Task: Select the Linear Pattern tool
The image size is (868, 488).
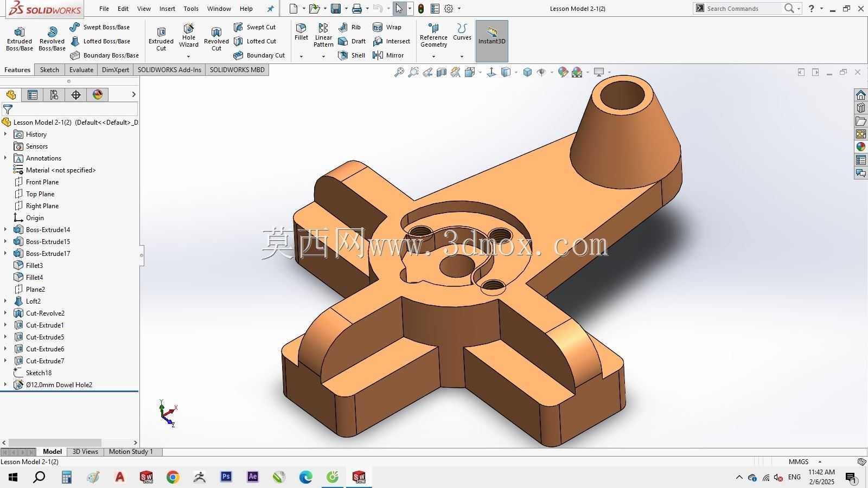Action: [323, 35]
